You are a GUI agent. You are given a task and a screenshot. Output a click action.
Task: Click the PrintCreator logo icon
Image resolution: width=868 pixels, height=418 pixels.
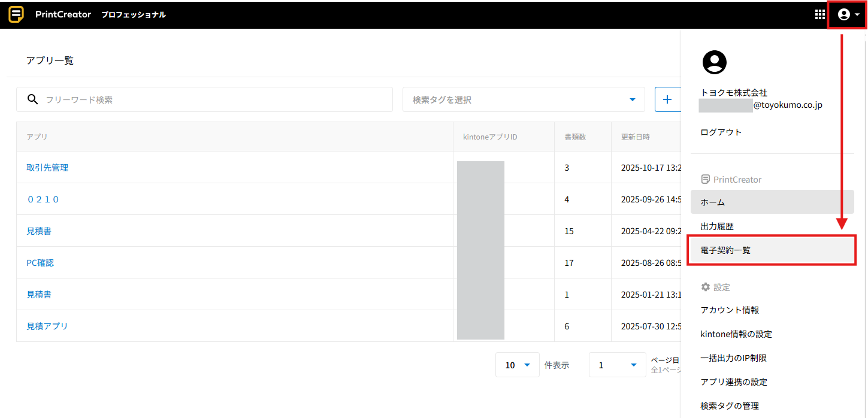coord(16,14)
